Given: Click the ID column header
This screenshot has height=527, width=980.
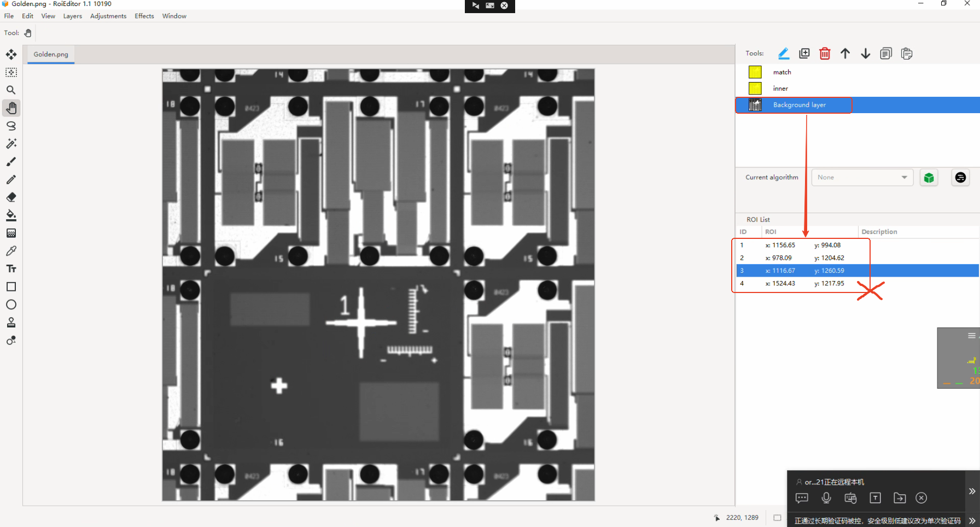Looking at the screenshot, I should point(749,232).
